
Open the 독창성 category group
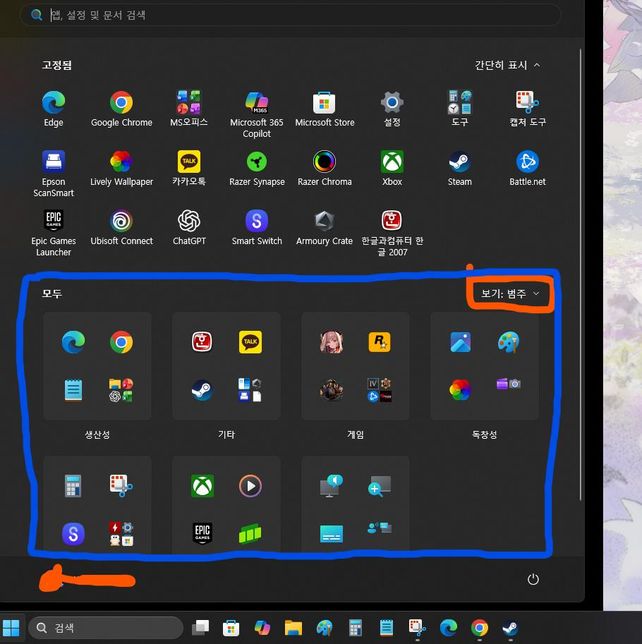(484, 366)
